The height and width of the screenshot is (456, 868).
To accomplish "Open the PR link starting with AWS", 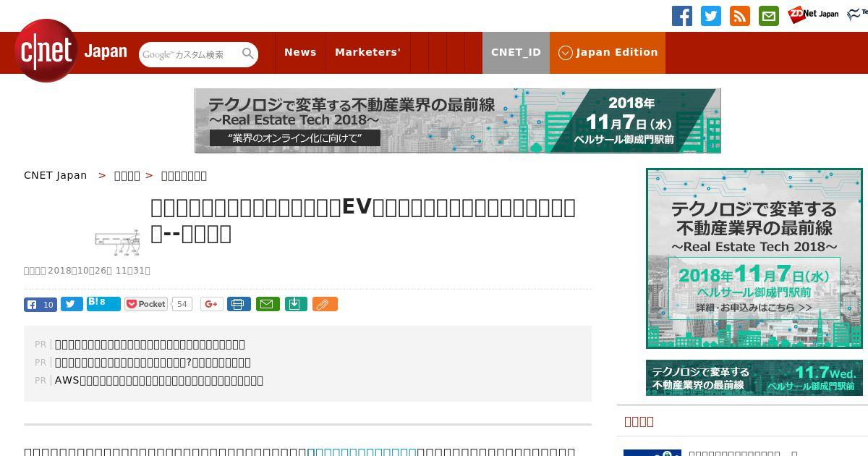I will 159,380.
